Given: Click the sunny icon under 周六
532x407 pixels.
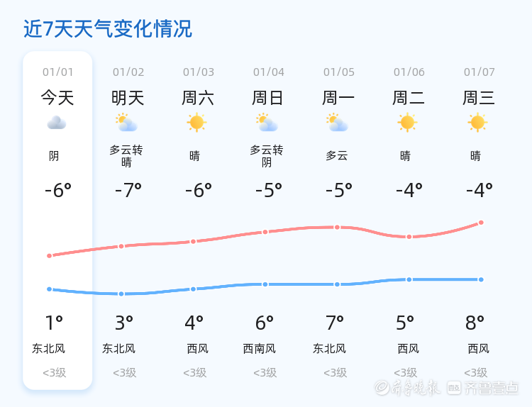Looking at the screenshot, I should (196, 123).
